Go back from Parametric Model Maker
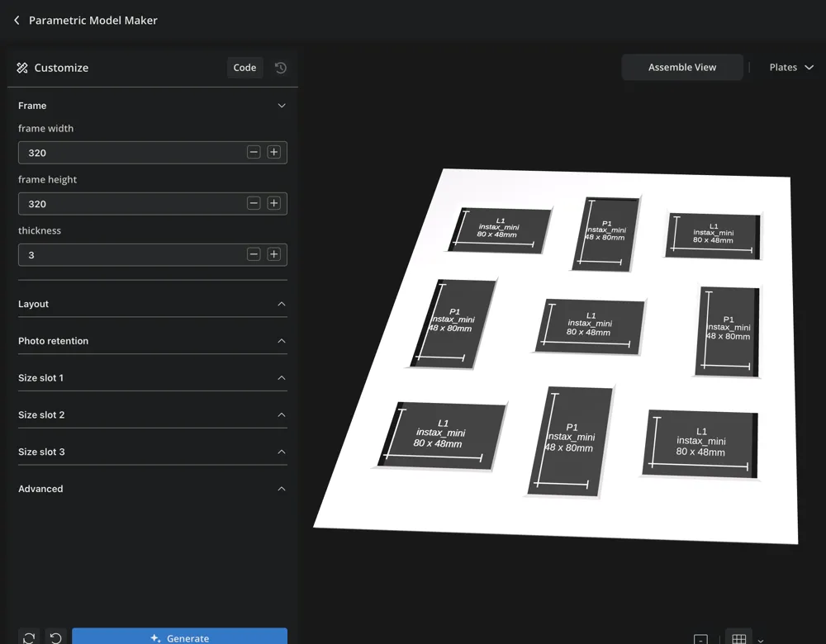The width and height of the screenshot is (826, 644). [x=17, y=20]
